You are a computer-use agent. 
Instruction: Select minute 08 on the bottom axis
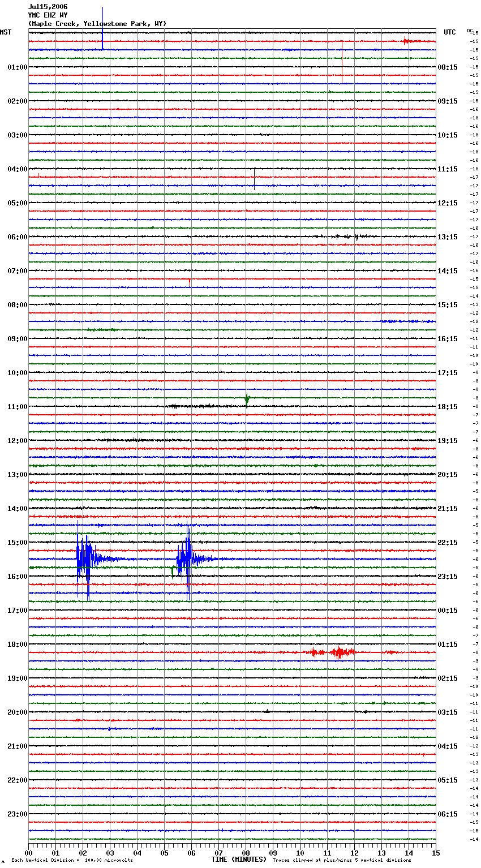pyautogui.click(x=246, y=853)
